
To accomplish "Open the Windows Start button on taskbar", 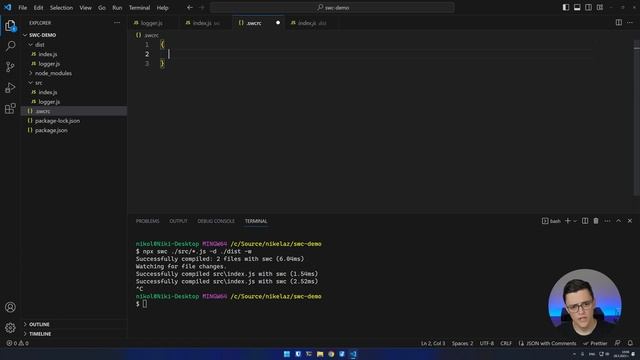I will (287, 354).
